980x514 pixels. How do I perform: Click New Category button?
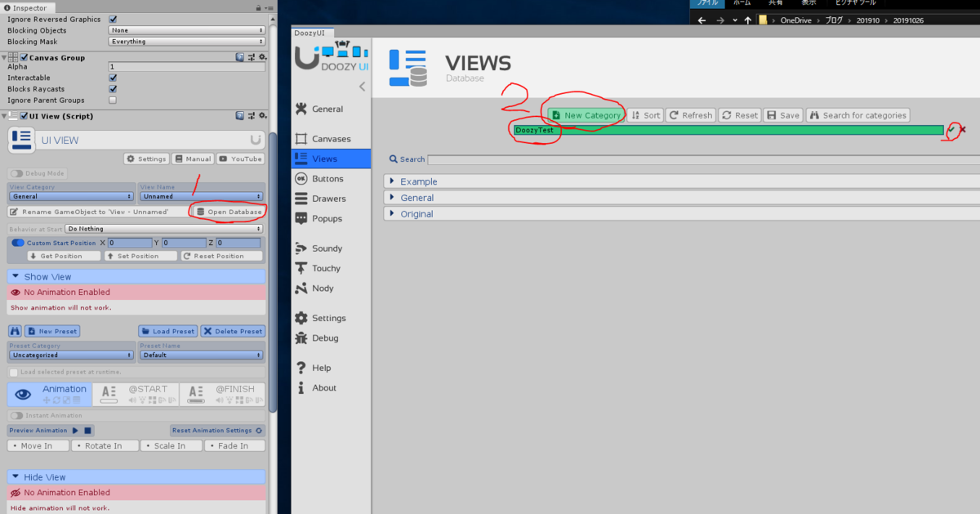coord(586,115)
